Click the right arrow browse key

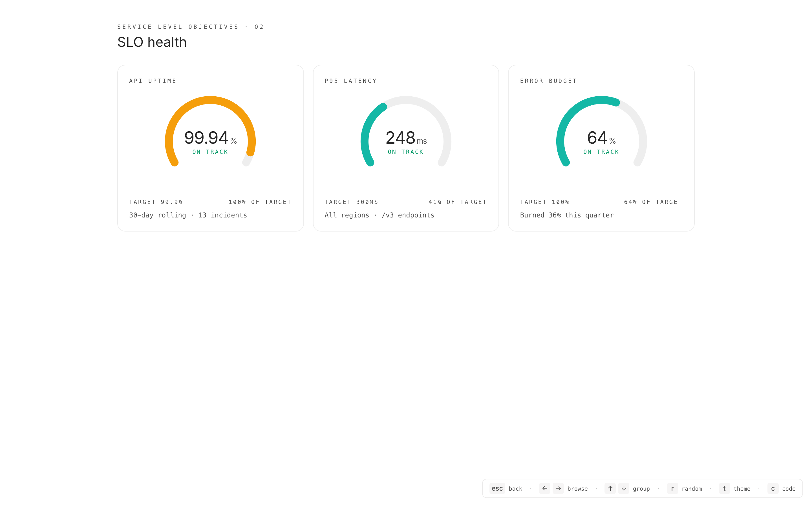(x=558, y=489)
